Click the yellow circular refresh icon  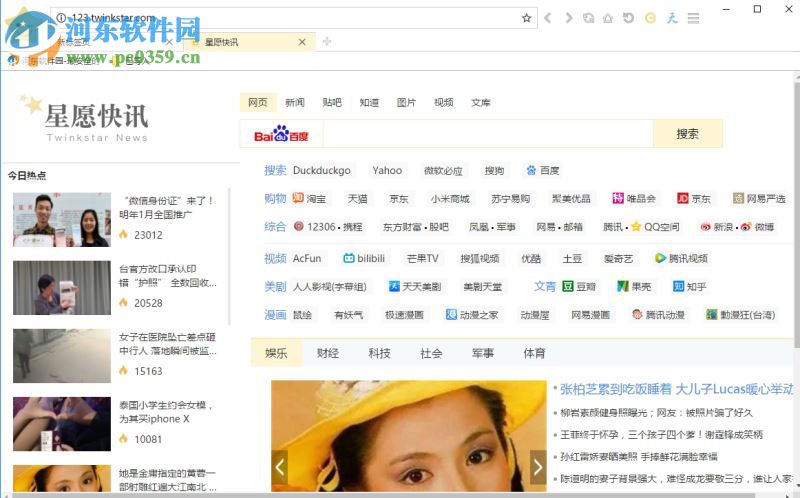[x=650, y=18]
